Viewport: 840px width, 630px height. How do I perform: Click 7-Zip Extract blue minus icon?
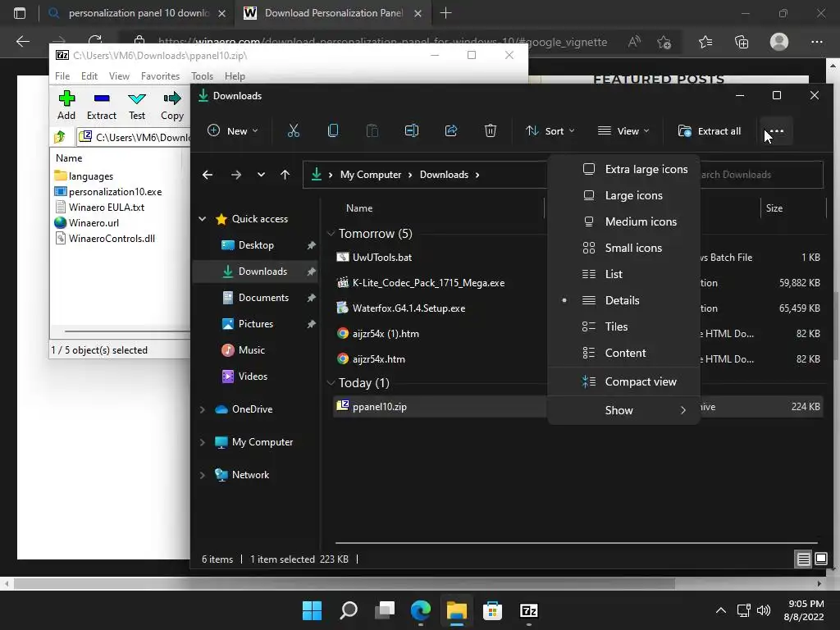click(x=101, y=98)
